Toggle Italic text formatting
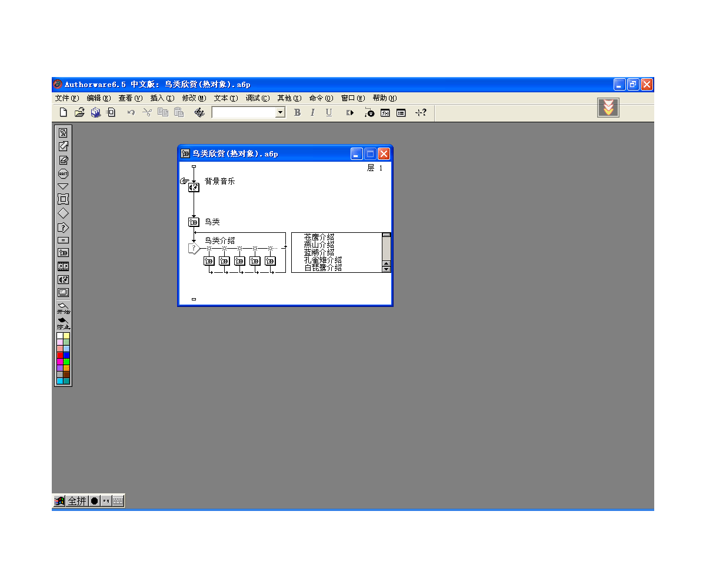The width and height of the screenshot is (706, 588). click(313, 112)
